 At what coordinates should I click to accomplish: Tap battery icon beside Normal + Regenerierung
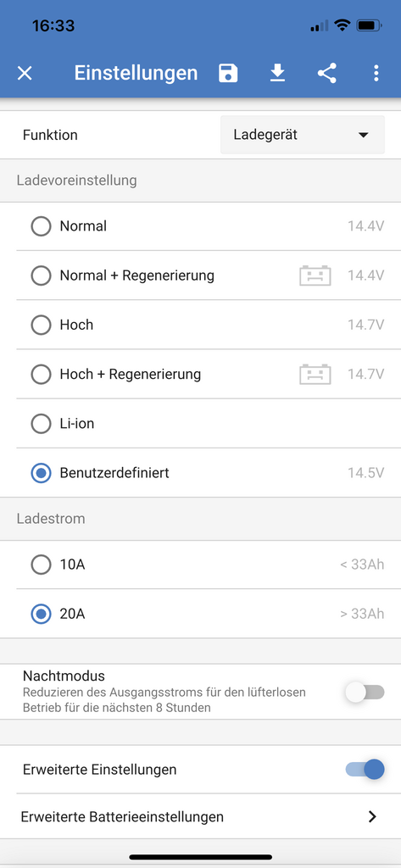315,275
